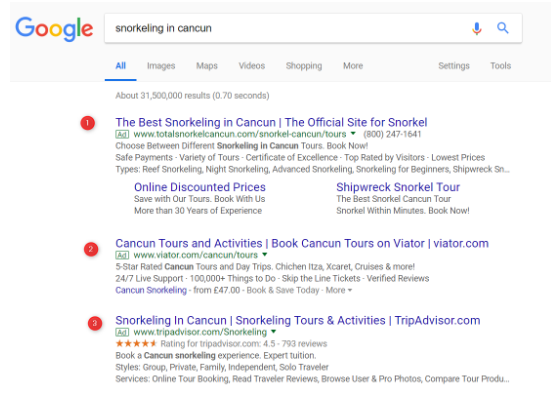Click the red number 1 marker

(87, 123)
